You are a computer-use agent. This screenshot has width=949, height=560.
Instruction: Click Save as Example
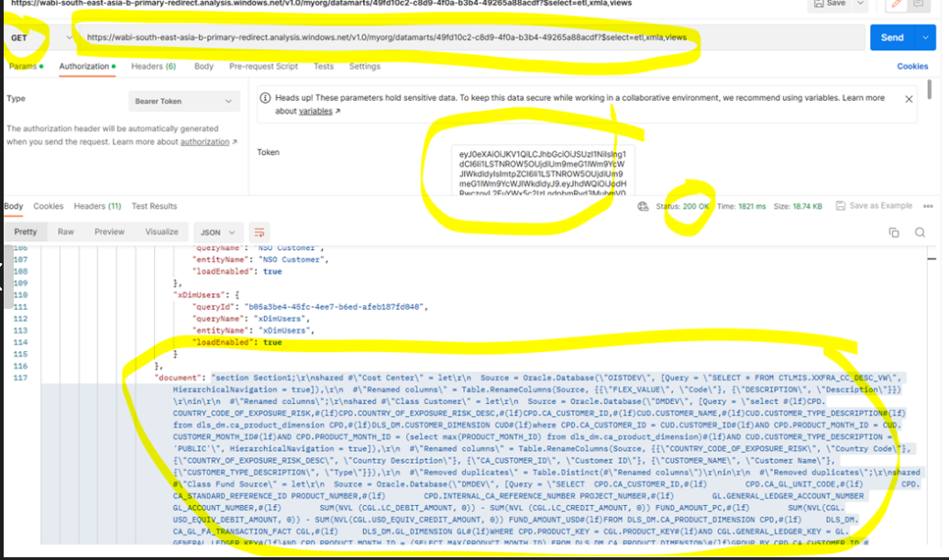tap(874, 205)
